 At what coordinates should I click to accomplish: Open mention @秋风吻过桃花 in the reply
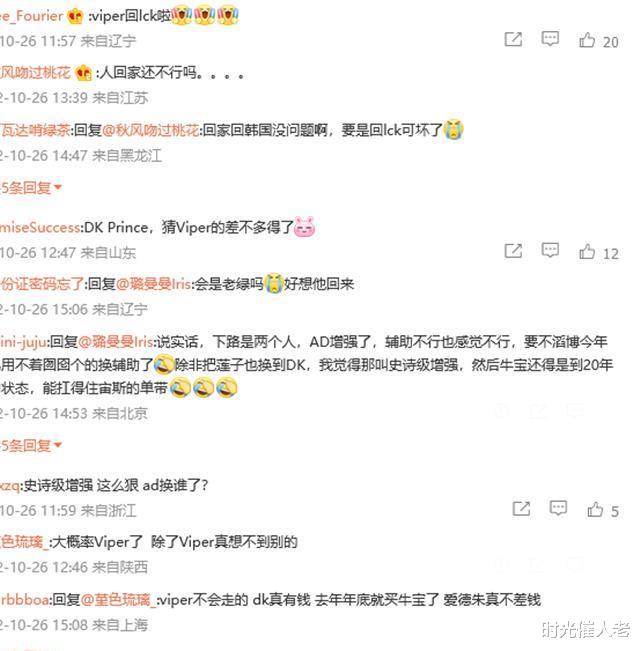(x=150, y=130)
